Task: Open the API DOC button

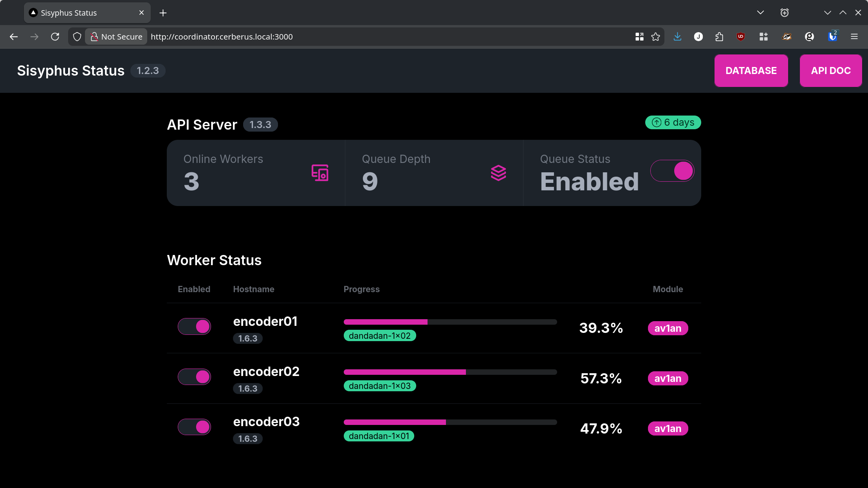Action: (830, 70)
